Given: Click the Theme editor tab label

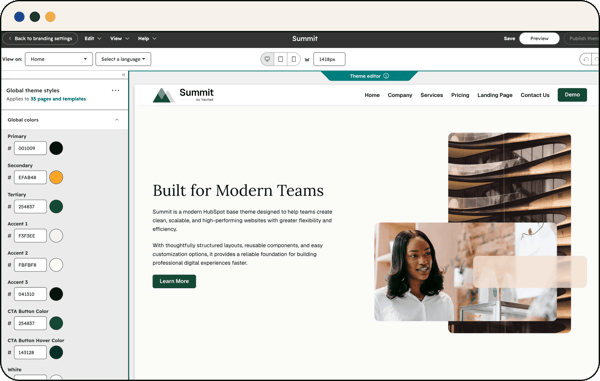Looking at the screenshot, I should [365, 76].
